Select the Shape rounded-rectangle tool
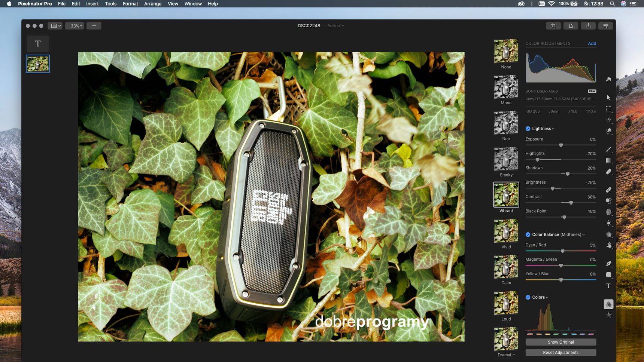The height and width of the screenshot is (362, 644). click(609, 275)
